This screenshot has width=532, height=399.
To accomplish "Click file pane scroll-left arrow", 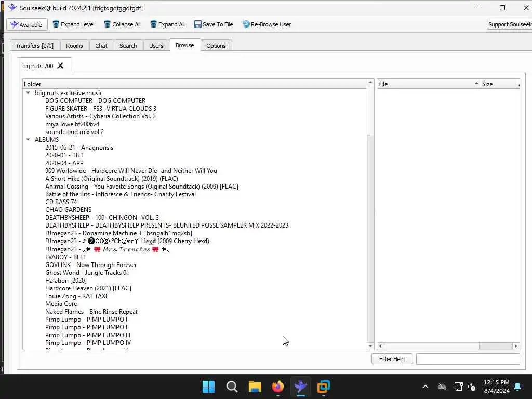I will [x=380, y=346].
